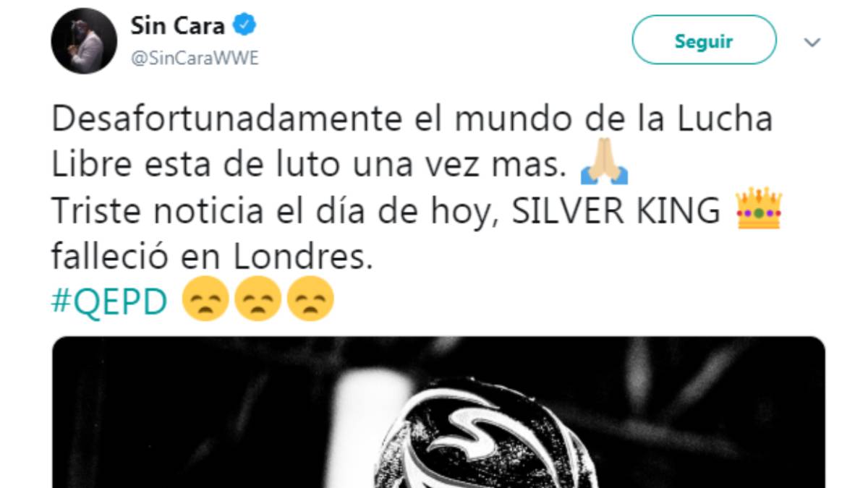The width and height of the screenshot is (868, 488).
Task: Click the 'falleció en Londres' line
Action: (x=212, y=257)
